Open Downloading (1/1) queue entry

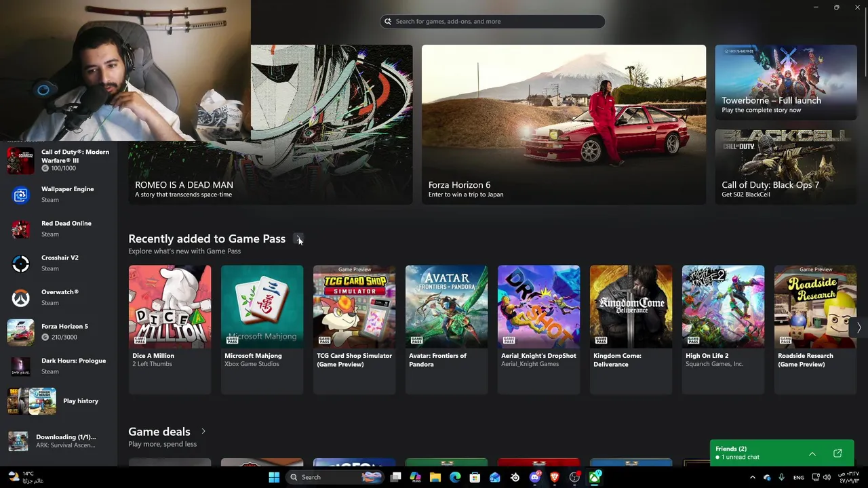coord(58,441)
